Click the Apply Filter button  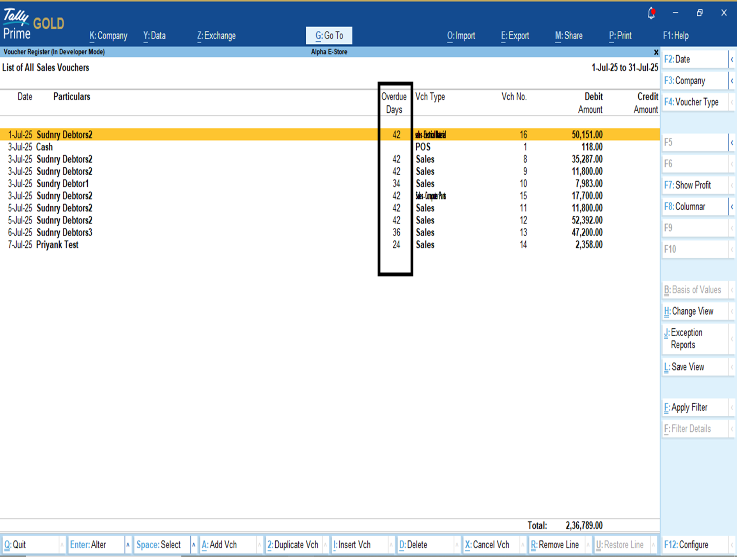pos(695,408)
